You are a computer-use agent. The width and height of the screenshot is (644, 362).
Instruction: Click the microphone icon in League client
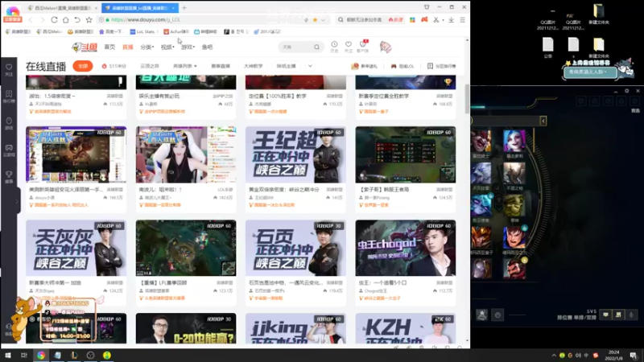631,315
